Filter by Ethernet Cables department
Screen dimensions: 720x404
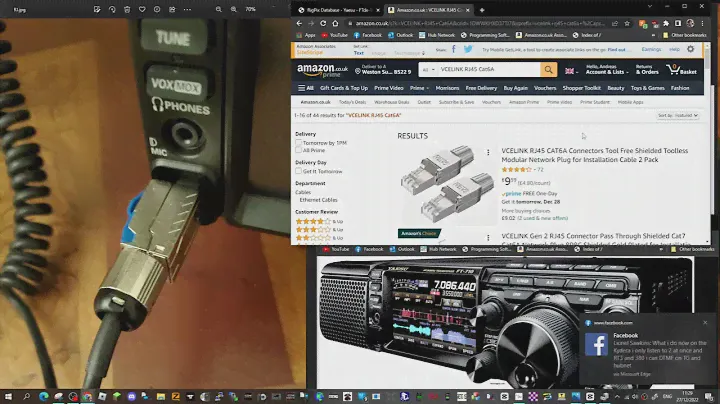(x=316, y=199)
